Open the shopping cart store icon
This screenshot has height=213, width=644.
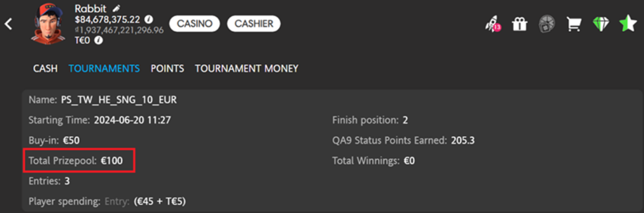pyautogui.click(x=574, y=24)
